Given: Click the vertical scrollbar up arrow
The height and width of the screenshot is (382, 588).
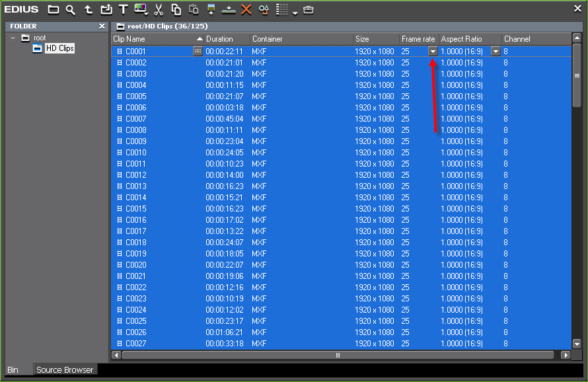Looking at the screenshot, I should [577, 38].
